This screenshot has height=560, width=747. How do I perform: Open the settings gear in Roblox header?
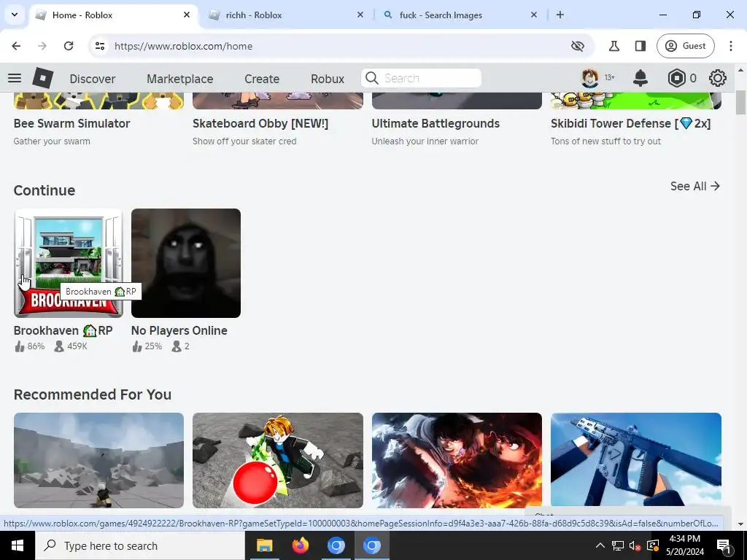(x=718, y=78)
